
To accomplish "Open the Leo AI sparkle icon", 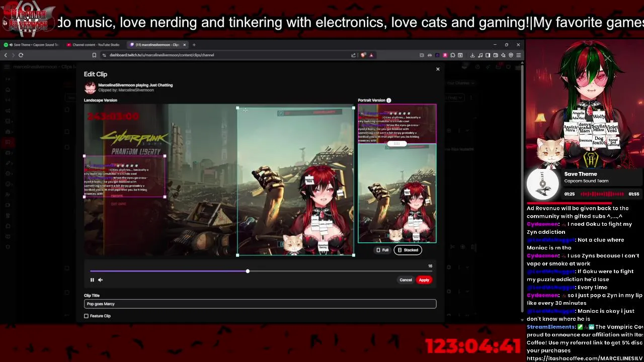I will 503,55.
